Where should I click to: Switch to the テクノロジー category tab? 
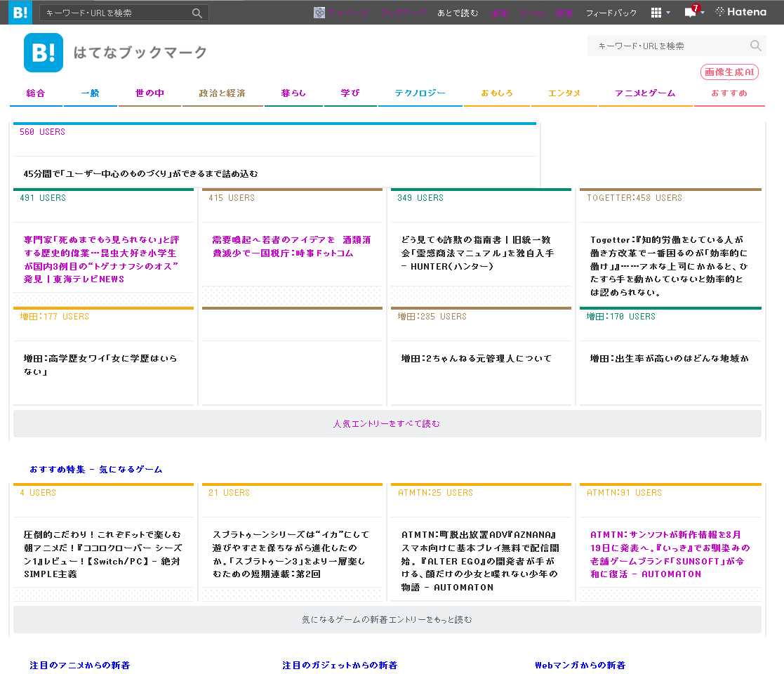click(420, 93)
